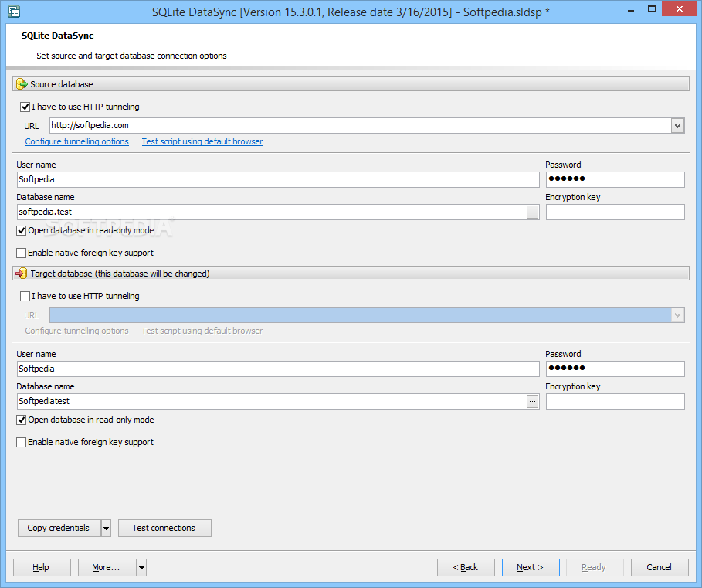Image resolution: width=702 pixels, height=588 pixels.
Task: Uncheck source HTTP tunneling checkbox
Action: (25, 107)
